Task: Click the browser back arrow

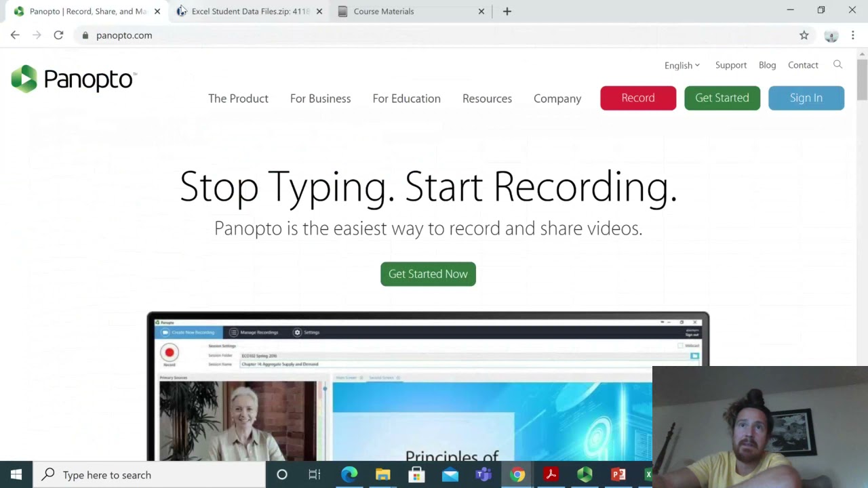Action: click(15, 35)
